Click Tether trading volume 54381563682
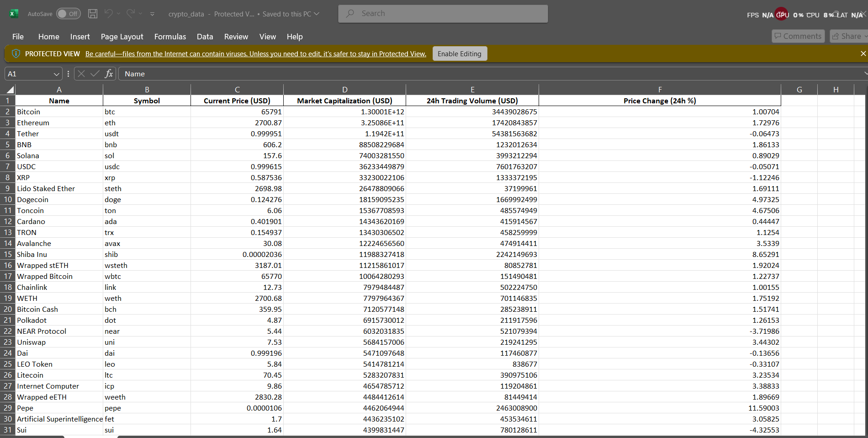 click(x=472, y=134)
